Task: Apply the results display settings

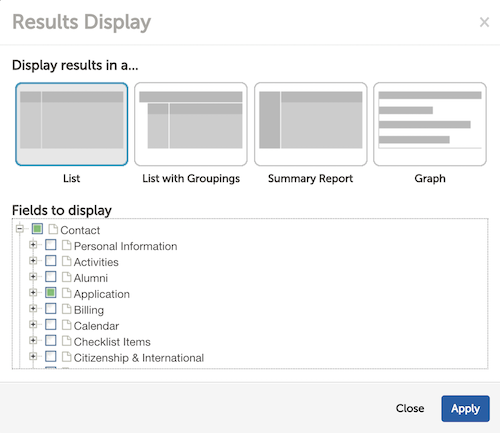Action: coord(465,409)
